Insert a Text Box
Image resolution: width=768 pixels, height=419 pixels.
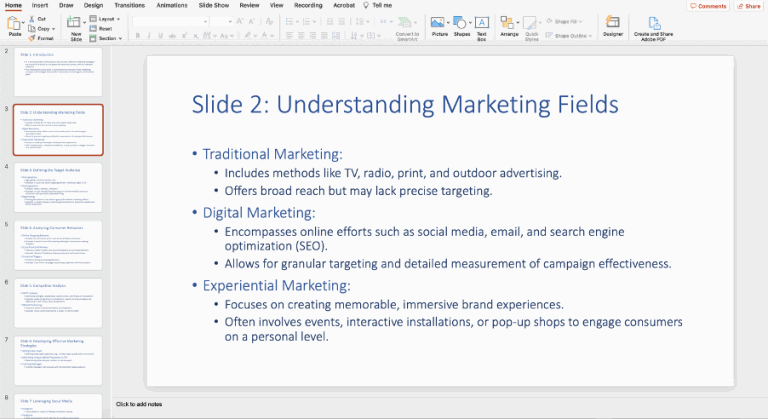481,24
